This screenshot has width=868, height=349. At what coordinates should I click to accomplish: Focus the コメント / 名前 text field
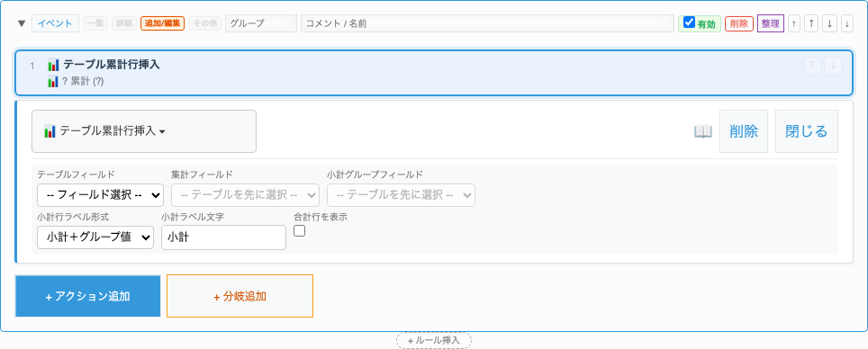pyautogui.click(x=487, y=23)
